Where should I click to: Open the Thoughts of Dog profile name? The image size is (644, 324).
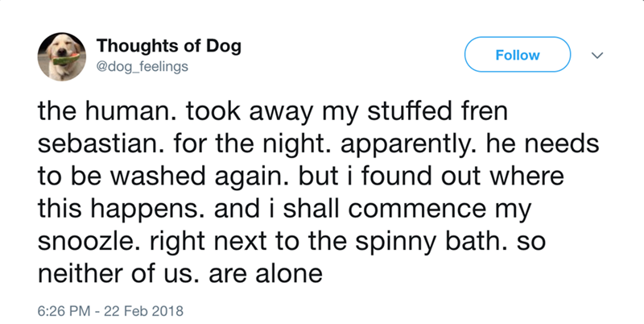click(149, 47)
